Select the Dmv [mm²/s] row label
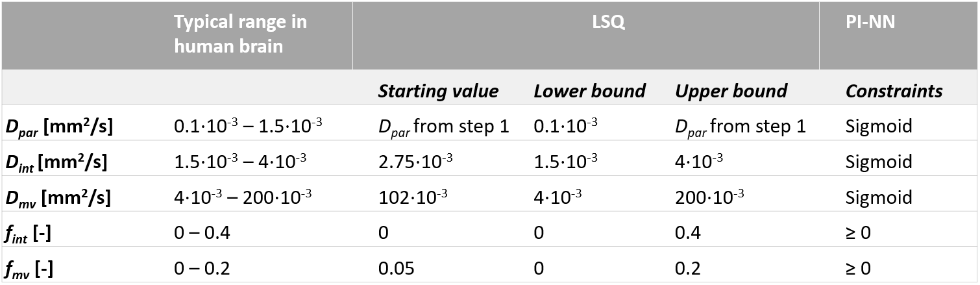 pos(58,197)
